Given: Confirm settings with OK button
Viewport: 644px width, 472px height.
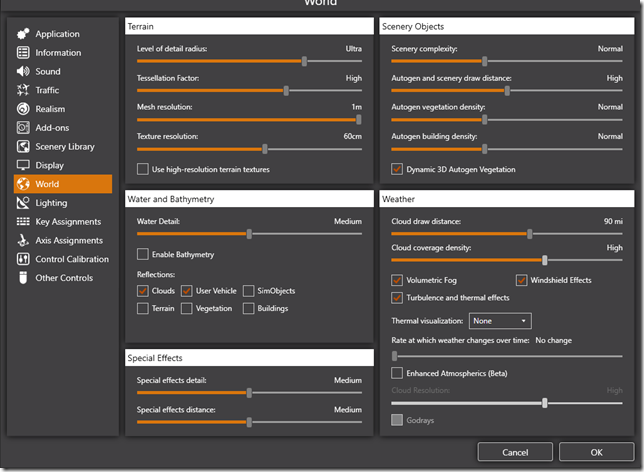Looking at the screenshot, I should pyautogui.click(x=596, y=452).
